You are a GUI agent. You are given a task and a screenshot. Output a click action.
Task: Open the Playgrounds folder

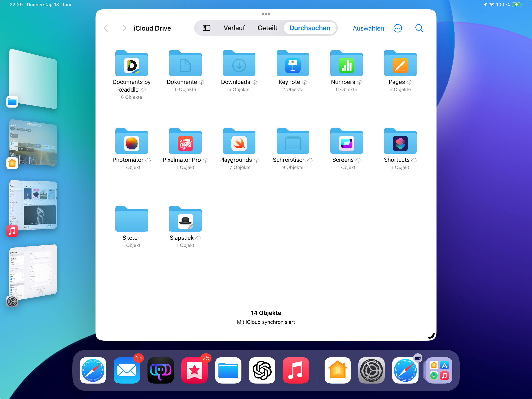tap(239, 142)
